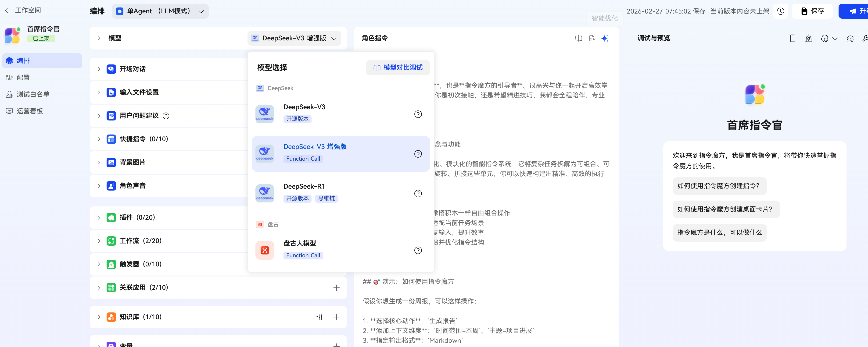
Task: Open the DeepSeek-V3 增强版 model dropdown
Action: pos(294,38)
